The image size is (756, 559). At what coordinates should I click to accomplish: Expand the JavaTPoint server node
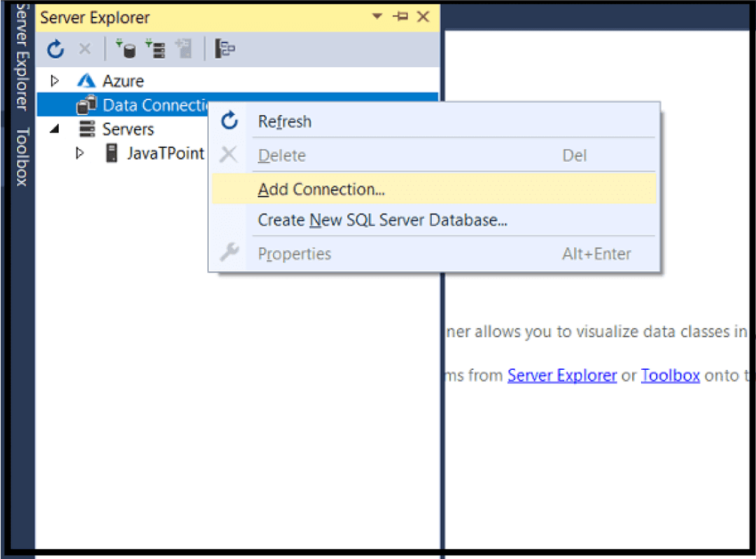click(80, 153)
